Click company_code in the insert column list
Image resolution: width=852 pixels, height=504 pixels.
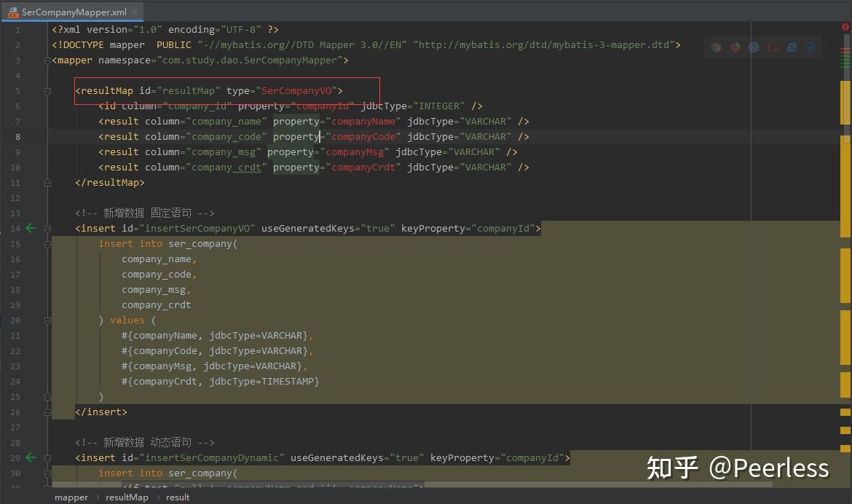click(x=157, y=274)
